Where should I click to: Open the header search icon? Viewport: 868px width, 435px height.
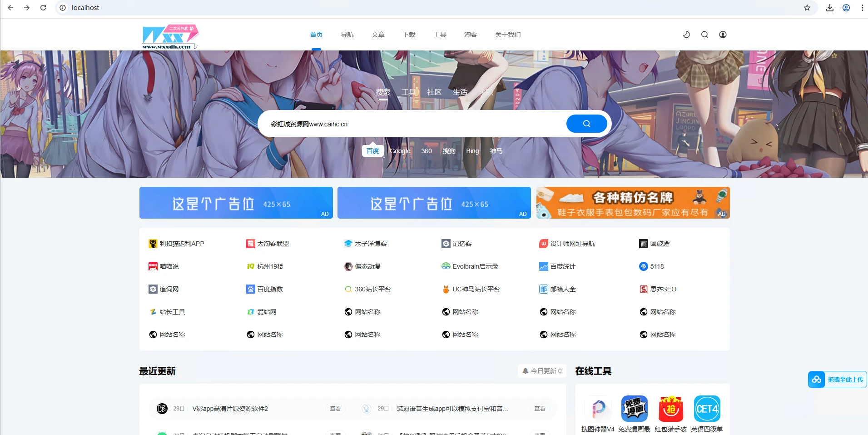pyautogui.click(x=705, y=34)
